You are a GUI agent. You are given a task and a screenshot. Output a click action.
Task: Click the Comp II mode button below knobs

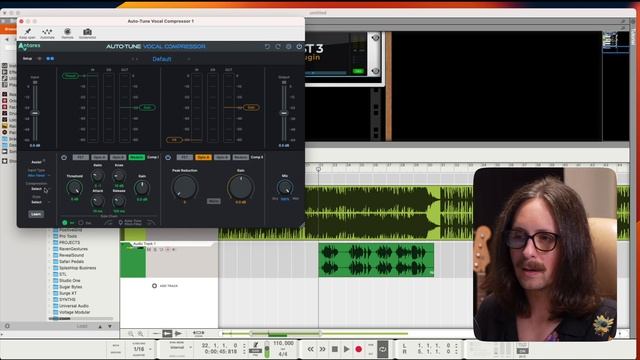[x=213, y=201]
